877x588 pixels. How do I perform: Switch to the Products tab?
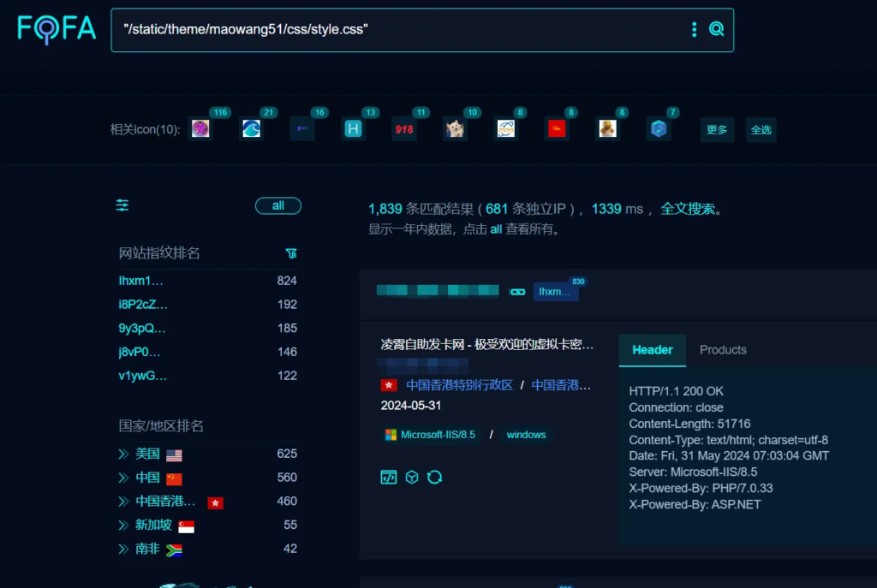pos(723,350)
